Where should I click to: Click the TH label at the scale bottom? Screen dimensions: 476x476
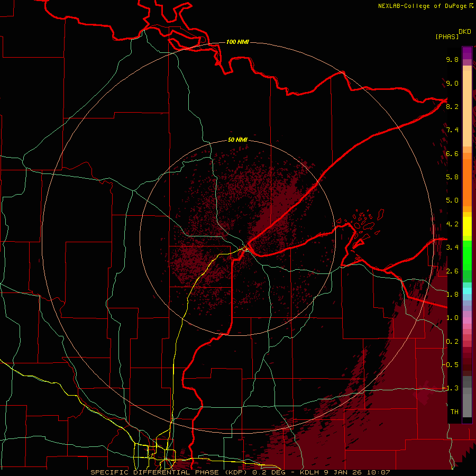(x=454, y=411)
